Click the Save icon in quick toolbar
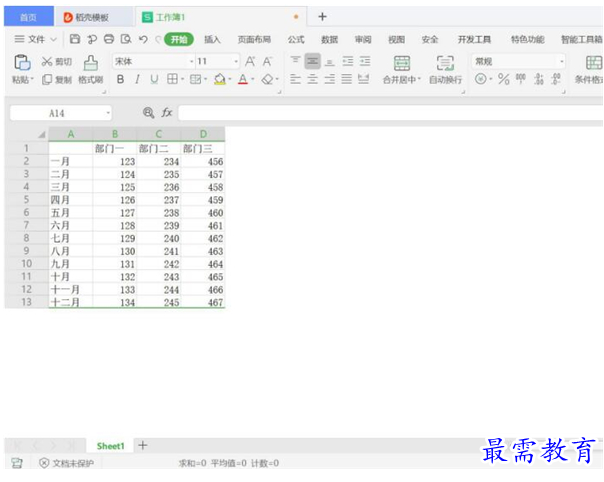Screen dimensions: 604x482 [x=75, y=39]
